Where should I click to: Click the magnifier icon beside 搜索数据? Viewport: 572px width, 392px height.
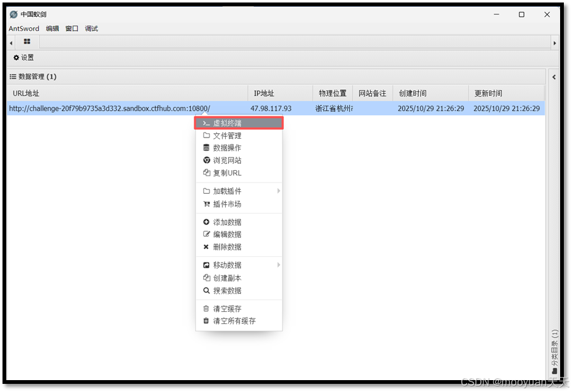[x=206, y=291]
